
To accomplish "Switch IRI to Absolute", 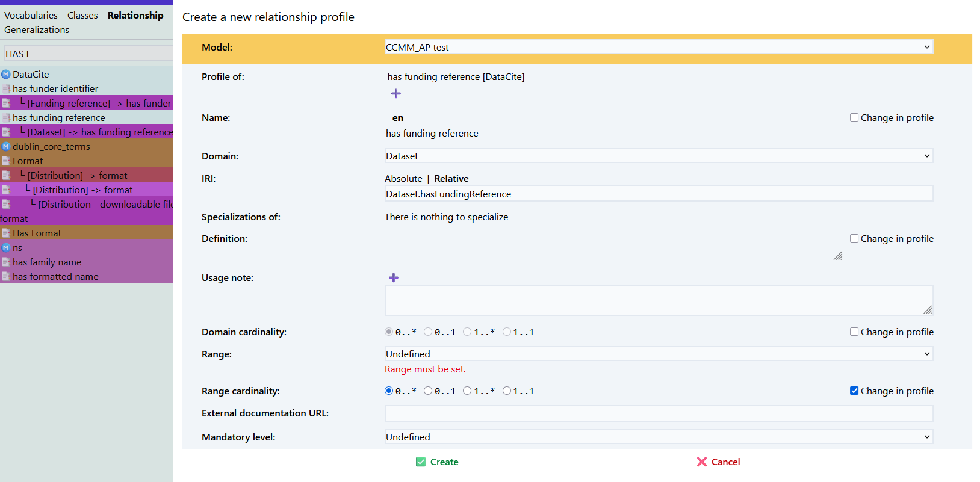I will (403, 179).
